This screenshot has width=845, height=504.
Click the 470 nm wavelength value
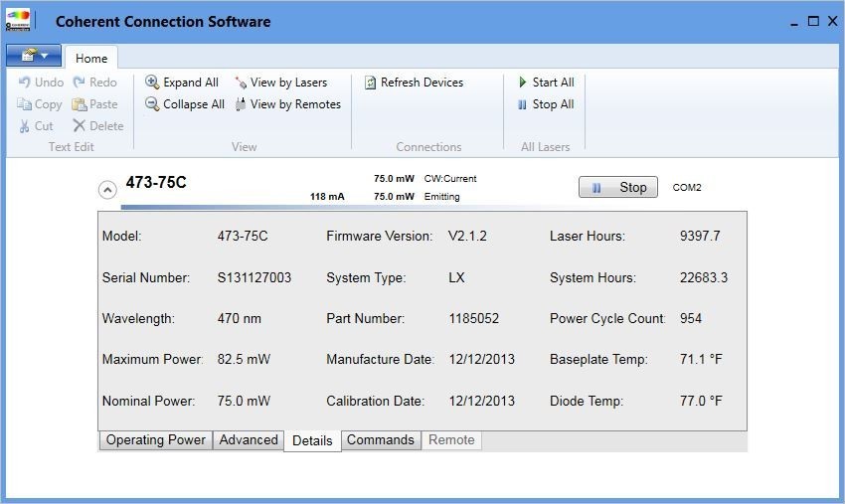pos(240,318)
